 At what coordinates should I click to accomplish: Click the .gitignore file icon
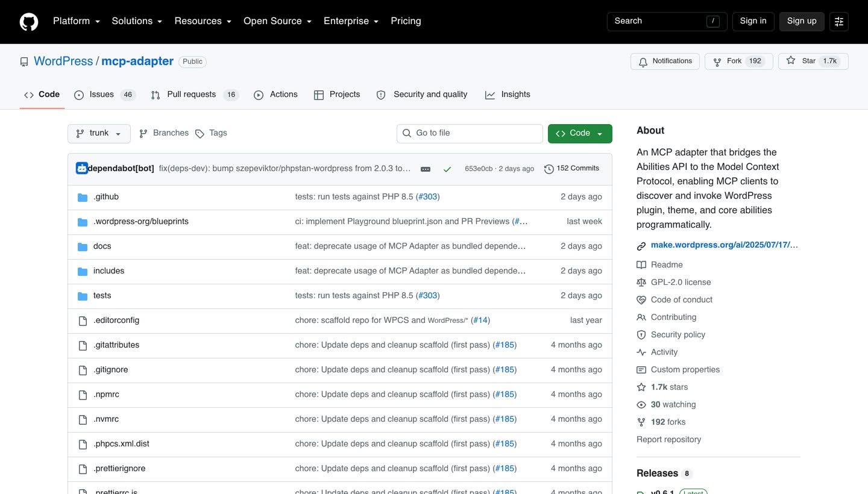pyautogui.click(x=83, y=370)
